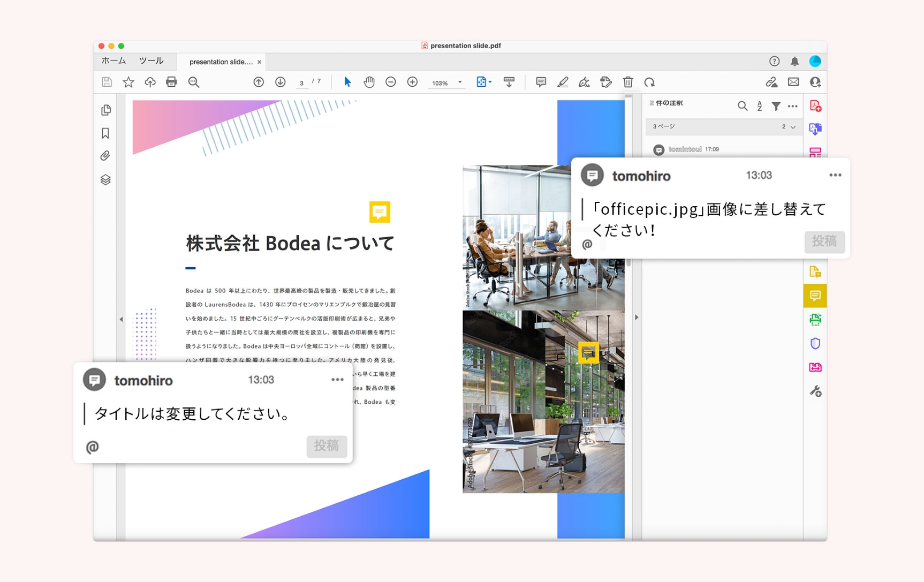
Task: Print the presentation slide document
Action: coord(171,82)
